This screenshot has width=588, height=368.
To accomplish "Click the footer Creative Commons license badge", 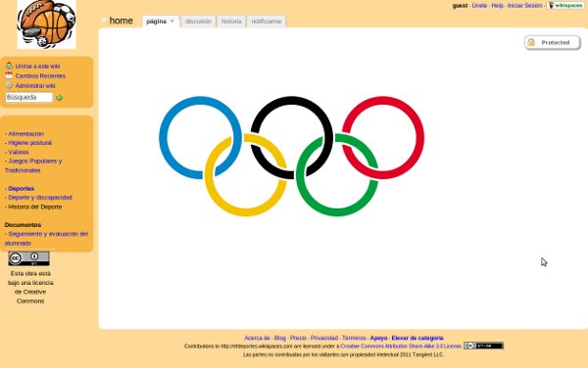I will (483, 345).
